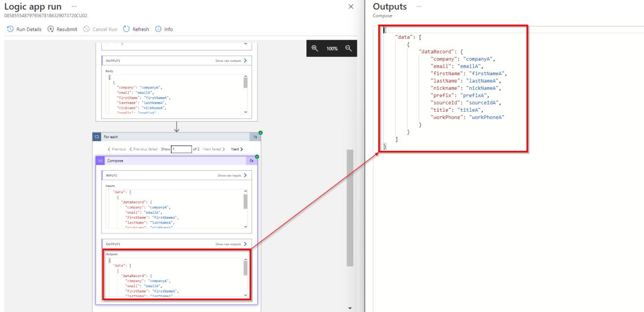Click the "workPhone" line in Outputs panel

point(467,117)
